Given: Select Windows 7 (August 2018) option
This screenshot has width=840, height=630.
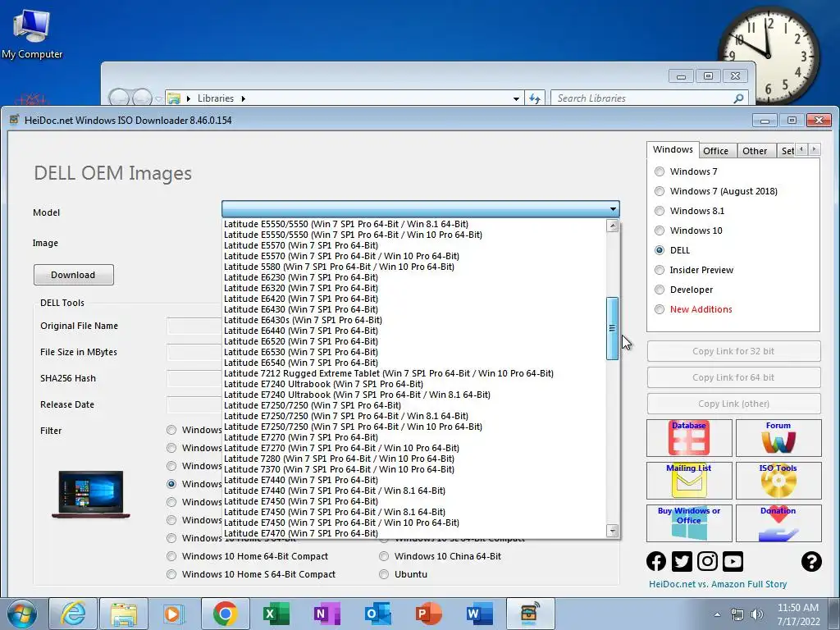Looking at the screenshot, I should coord(660,191).
